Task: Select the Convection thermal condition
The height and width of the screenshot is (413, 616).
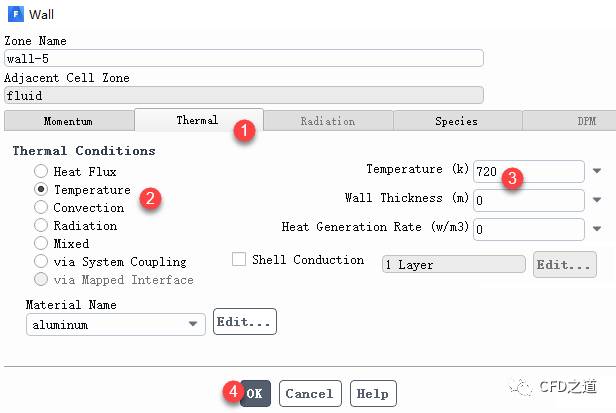Action: 41,208
